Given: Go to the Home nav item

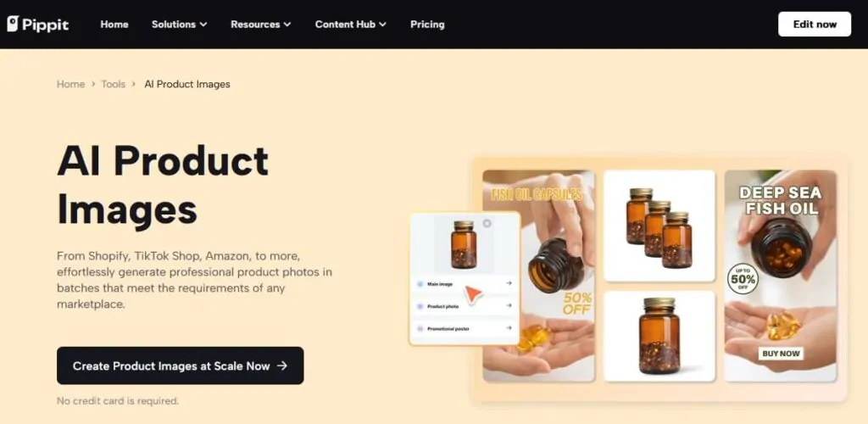Looking at the screenshot, I should [114, 25].
